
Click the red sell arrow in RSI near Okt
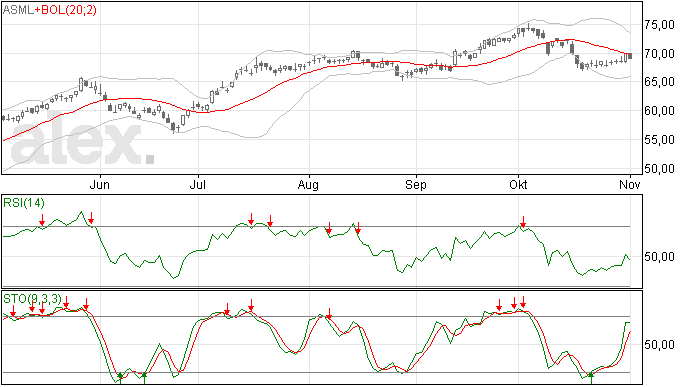point(523,222)
